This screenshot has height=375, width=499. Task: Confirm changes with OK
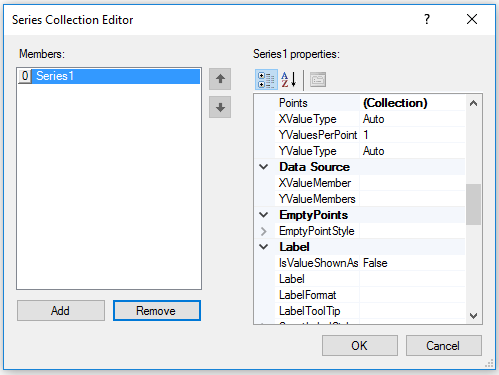point(360,346)
